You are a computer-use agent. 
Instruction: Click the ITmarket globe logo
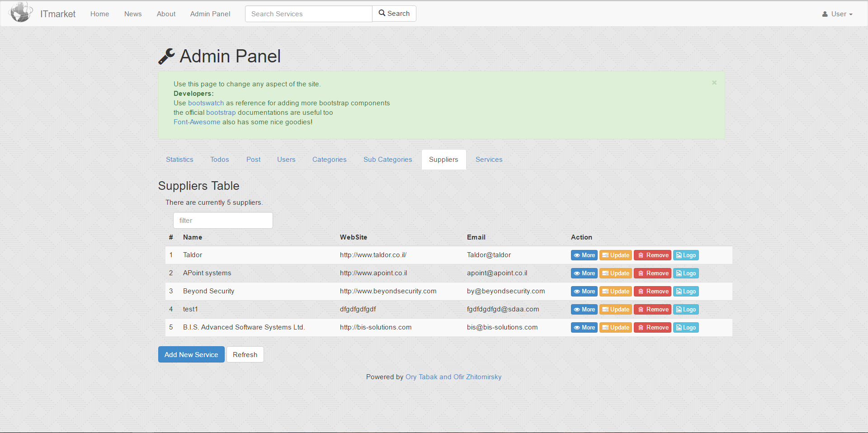(21, 12)
